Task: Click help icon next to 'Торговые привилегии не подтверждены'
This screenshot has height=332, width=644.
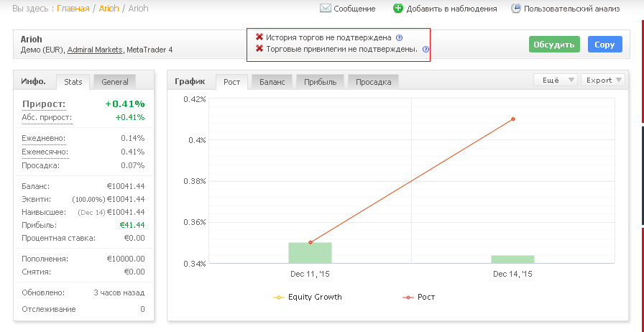Action: [x=425, y=50]
